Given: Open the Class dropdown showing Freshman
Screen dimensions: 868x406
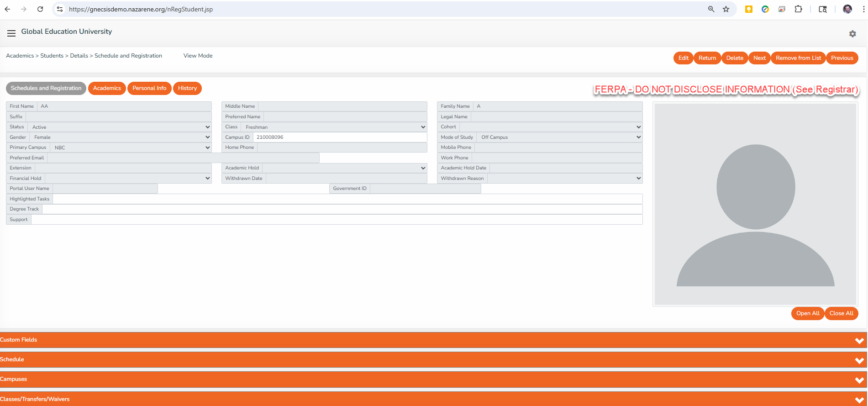Looking at the screenshot, I should click(334, 127).
